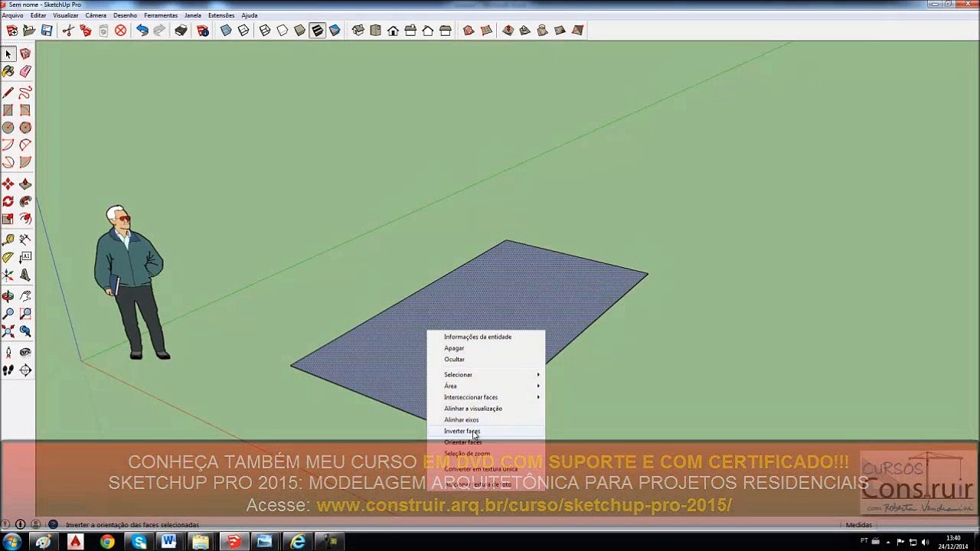980x551 pixels.
Task: Select the Push/Pull tool
Action: tap(25, 184)
